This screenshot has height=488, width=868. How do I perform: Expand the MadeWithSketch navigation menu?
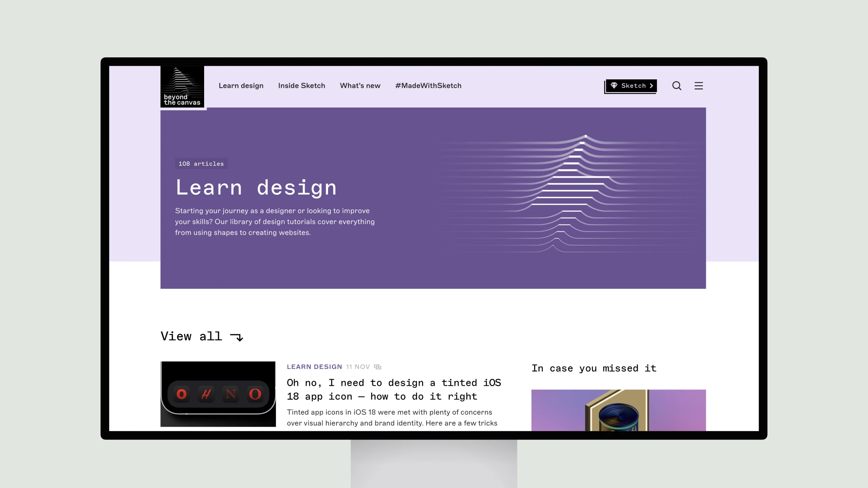[428, 85]
